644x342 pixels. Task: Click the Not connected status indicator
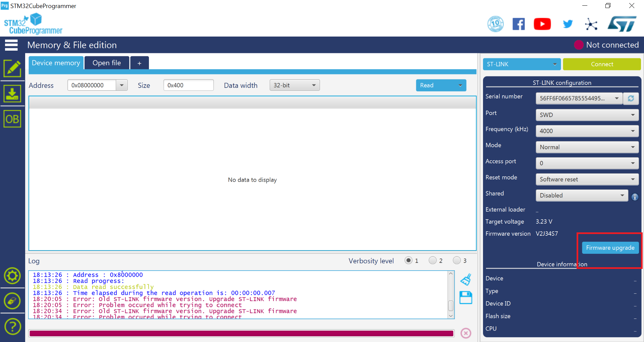pos(606,45)
